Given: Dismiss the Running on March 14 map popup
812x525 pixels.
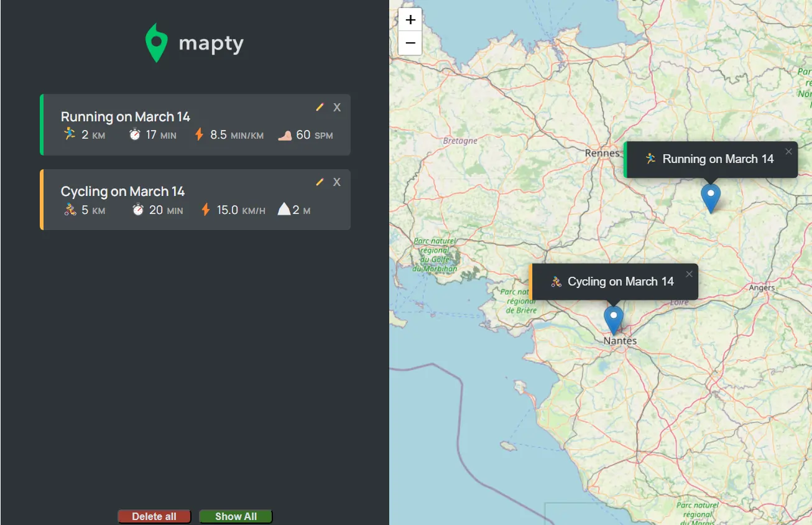Looking at the screenshot, I should point(788,151).
